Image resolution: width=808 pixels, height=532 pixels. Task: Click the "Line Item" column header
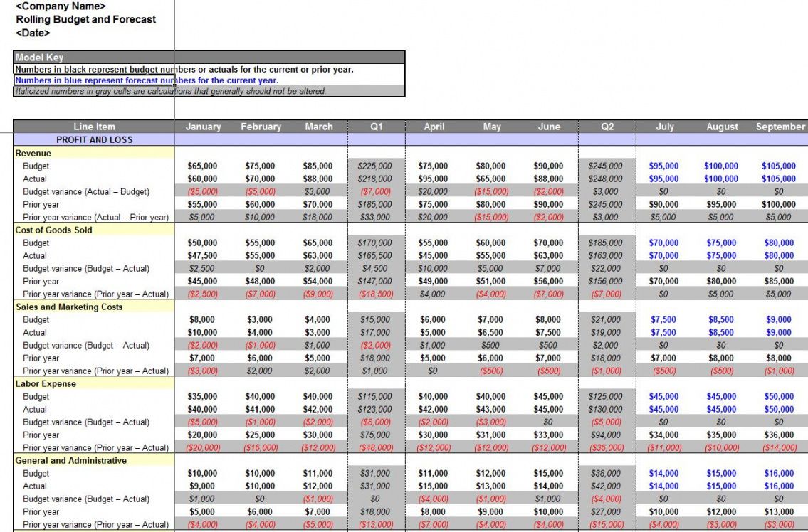94,127
